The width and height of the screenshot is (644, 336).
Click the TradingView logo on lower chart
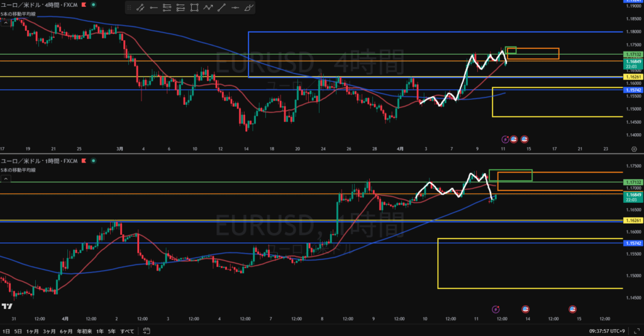[x=8, y=306]
